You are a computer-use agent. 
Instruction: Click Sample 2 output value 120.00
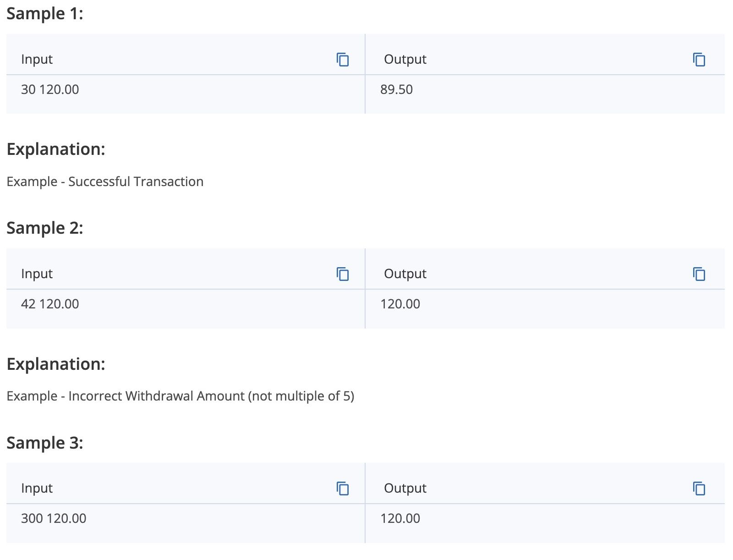pyautogui.click(x=400, y=304)
